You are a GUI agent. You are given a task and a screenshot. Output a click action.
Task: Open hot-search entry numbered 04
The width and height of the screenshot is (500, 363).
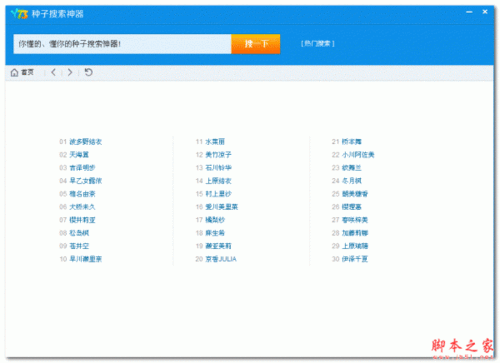pos(86,181)
